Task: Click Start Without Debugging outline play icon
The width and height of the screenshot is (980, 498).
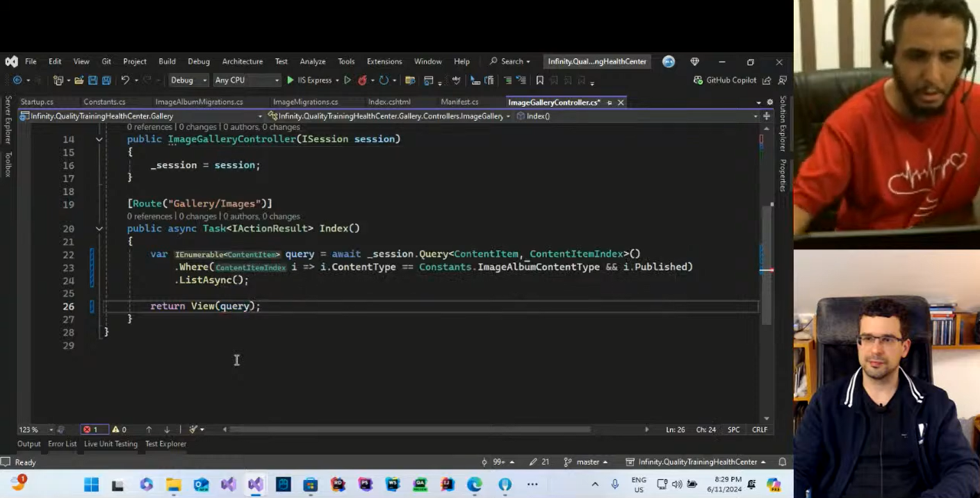Action: point(348,81)
